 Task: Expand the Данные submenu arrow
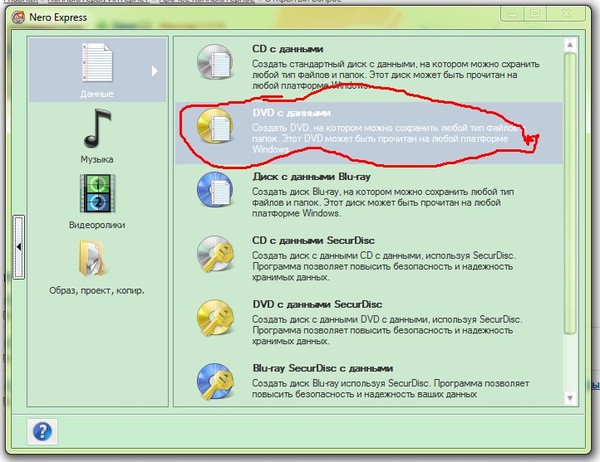154,71
